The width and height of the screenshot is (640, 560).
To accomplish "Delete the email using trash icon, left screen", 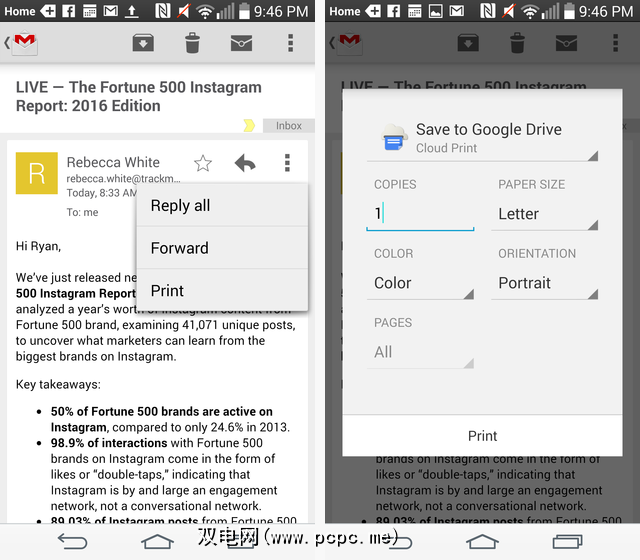I will (x=192, y=43).
